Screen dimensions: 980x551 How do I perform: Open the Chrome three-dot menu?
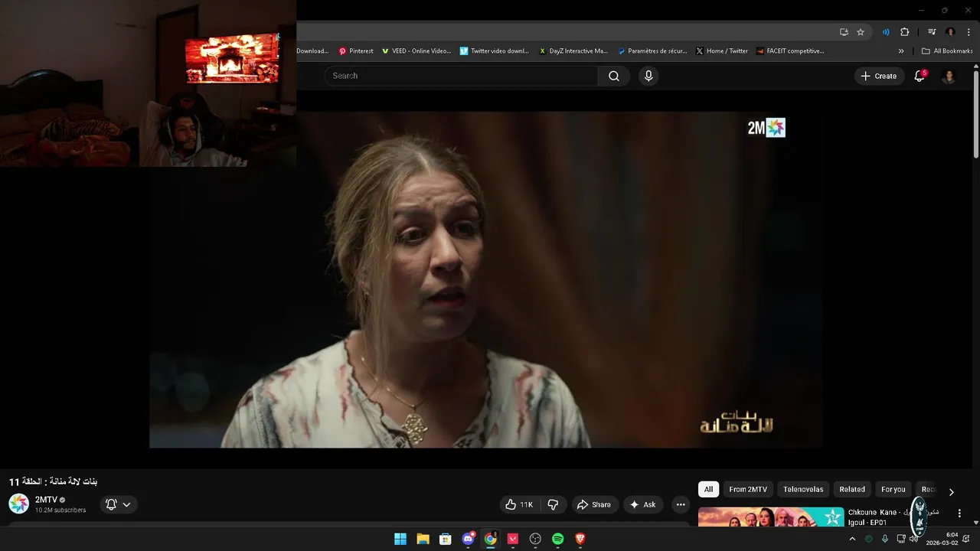(969, 32)
